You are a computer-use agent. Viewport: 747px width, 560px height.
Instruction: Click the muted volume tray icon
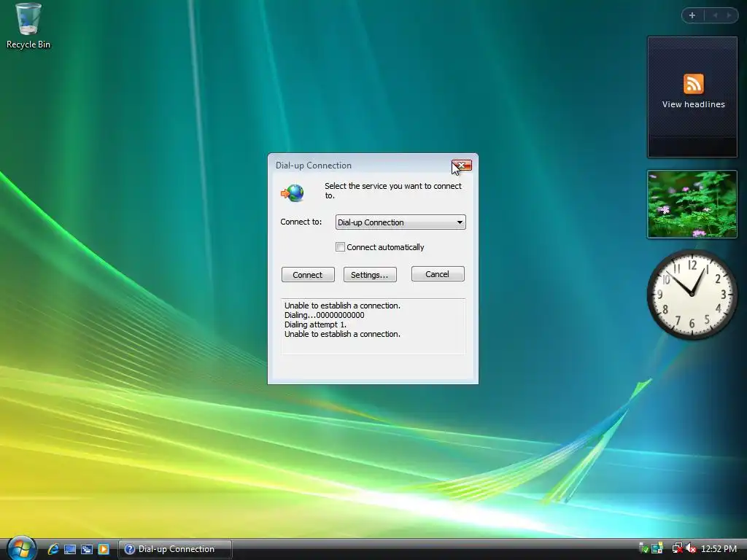coord(692,548)
